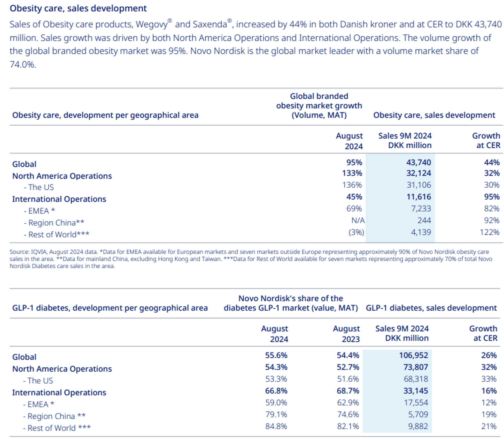Click the 12% EMEA GLP-1 growth value
504x440 pixels.
(489, 403)
